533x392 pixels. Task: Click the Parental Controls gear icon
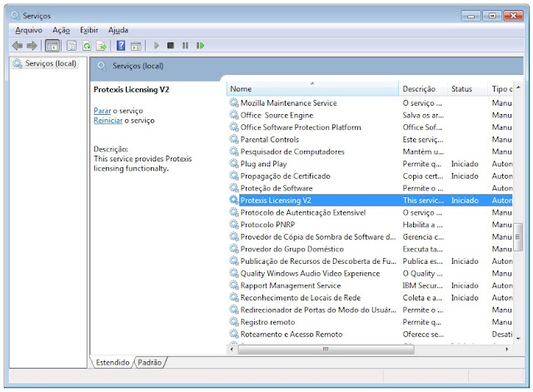click(x=234, y=139)
